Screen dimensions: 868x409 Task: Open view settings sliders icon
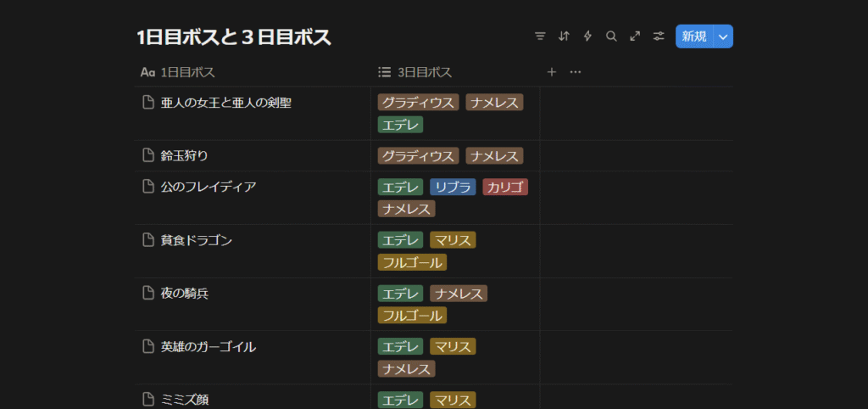click(659, 36)
